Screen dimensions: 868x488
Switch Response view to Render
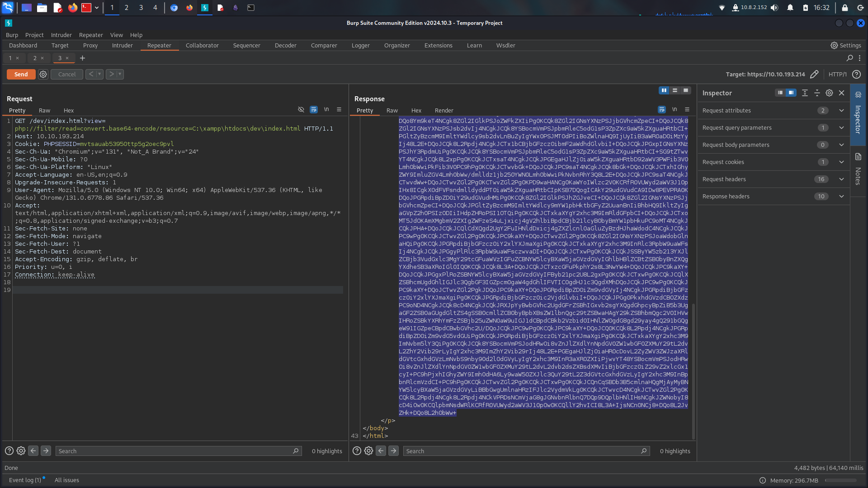(x=444, y=111)
